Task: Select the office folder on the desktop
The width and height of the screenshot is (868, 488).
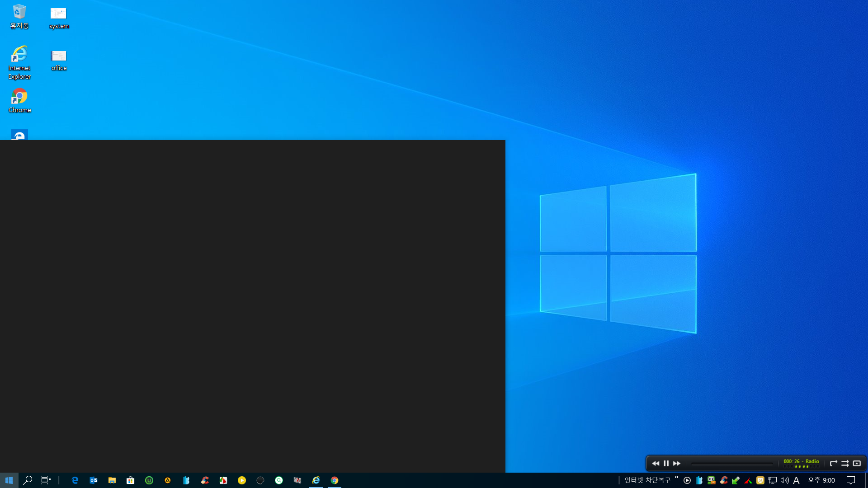Action: pyautogui.click(x=59, y=60)
